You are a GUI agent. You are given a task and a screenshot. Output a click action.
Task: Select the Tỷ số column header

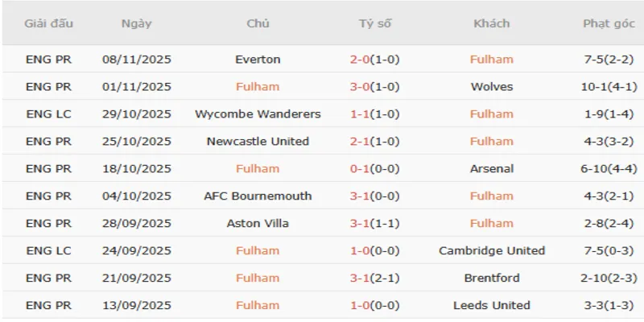[x=375, y=23]
